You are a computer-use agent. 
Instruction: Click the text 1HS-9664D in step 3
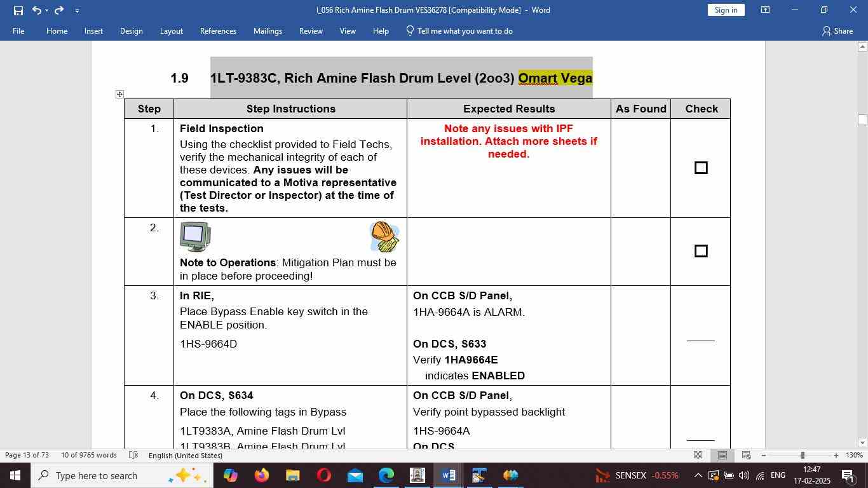click(208, 344)
